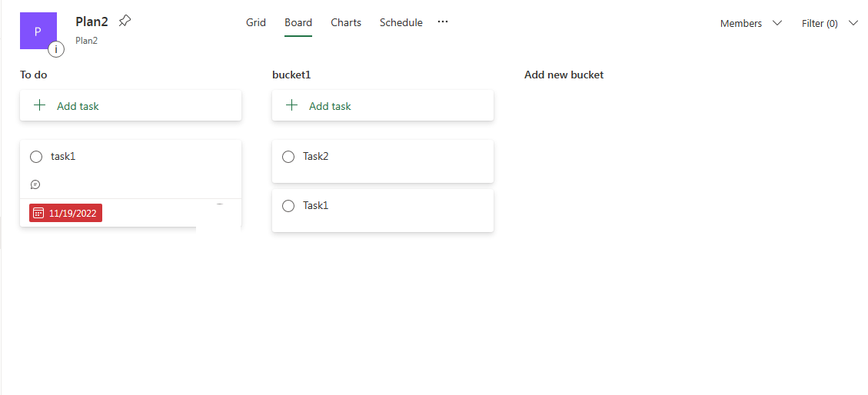Screen dimensions: 868x395
Task: Open plan info via the 'i' badge
Action: (56, 49)
